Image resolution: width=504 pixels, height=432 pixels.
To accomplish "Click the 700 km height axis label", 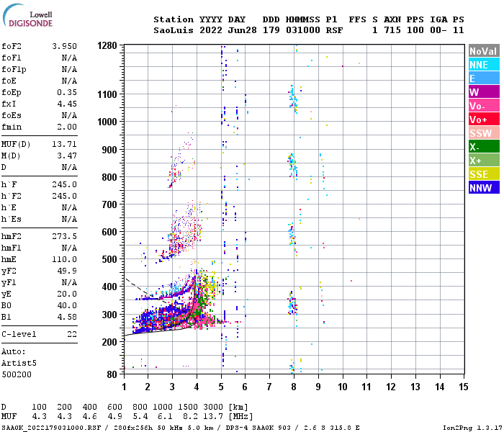I will [109, 204].
